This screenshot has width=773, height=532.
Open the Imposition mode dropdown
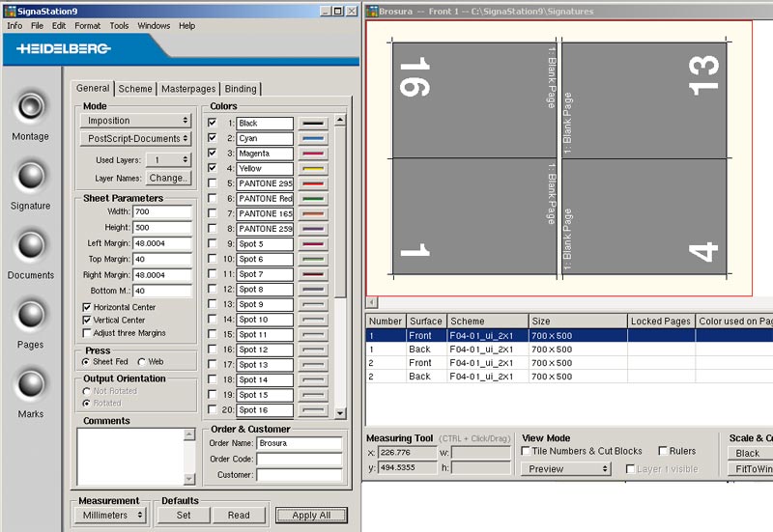coord(135,121)
